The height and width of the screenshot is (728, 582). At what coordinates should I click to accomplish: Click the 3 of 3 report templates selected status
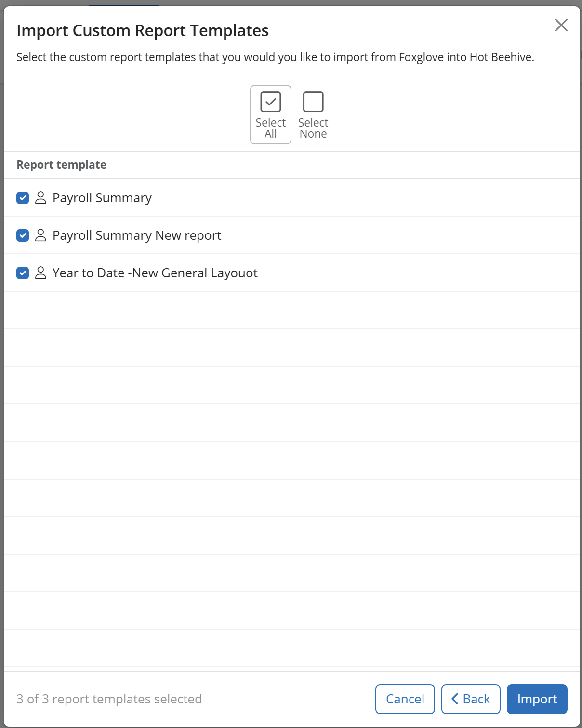(x=109, y=699)
